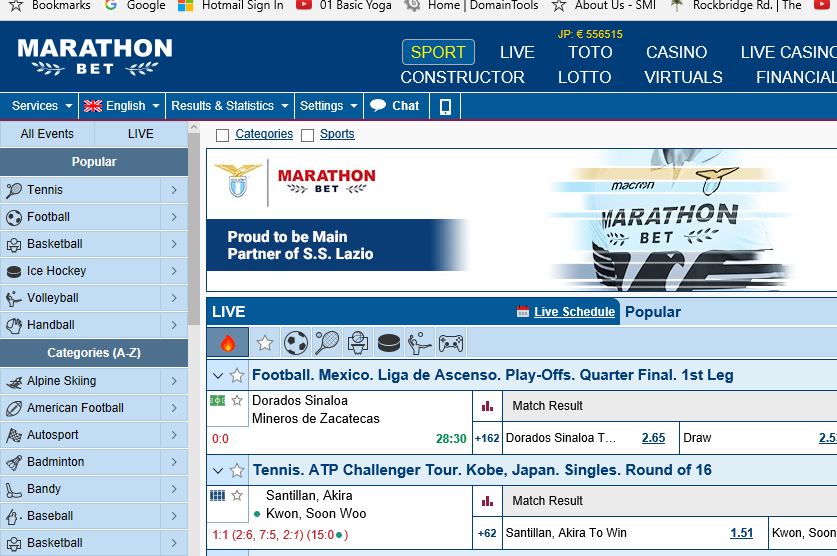Viewport: 837px width, 556px height.
Task: Expand the Football sidebar arrow
Action: point(174,217)
